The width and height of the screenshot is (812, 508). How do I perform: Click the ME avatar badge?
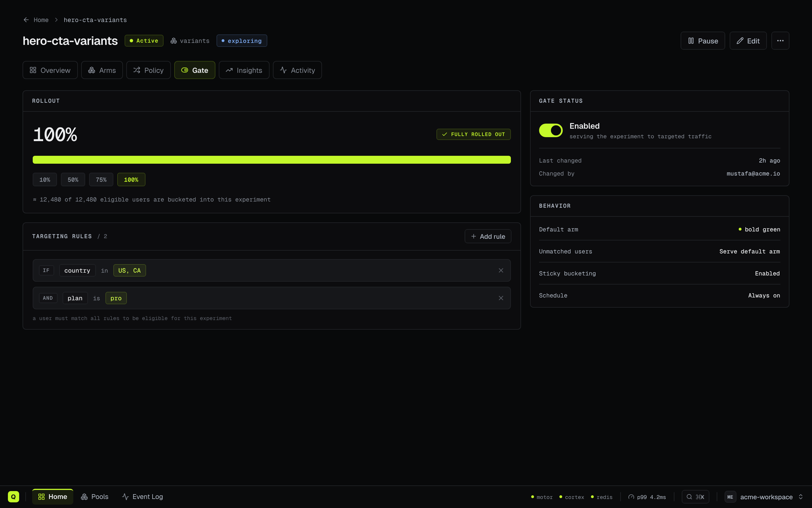(x=730, y=497)
